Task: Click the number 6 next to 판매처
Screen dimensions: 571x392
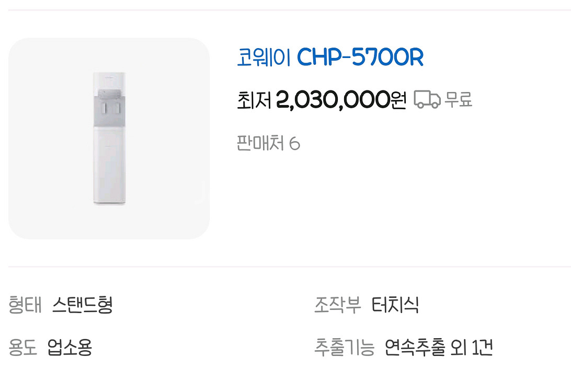Action: tap(294, 143)
